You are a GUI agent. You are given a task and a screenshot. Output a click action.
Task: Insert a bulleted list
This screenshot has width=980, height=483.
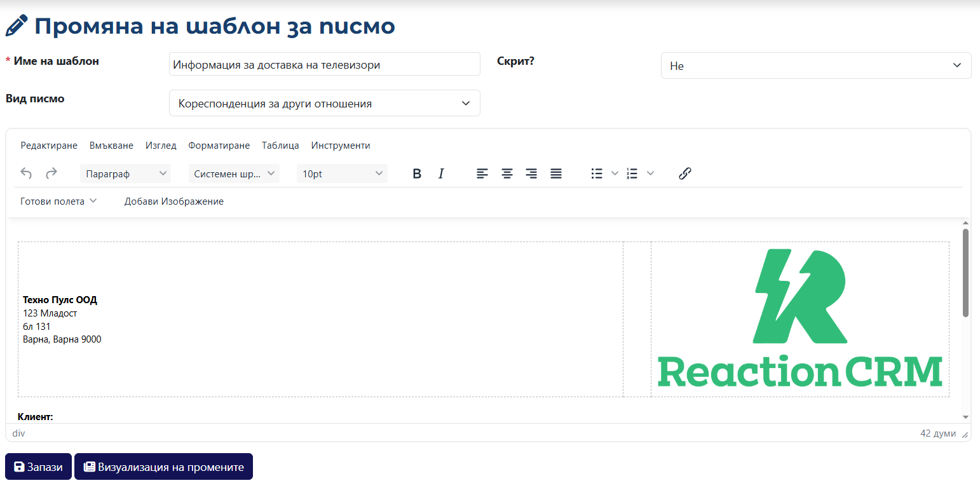tap(597, 173)
